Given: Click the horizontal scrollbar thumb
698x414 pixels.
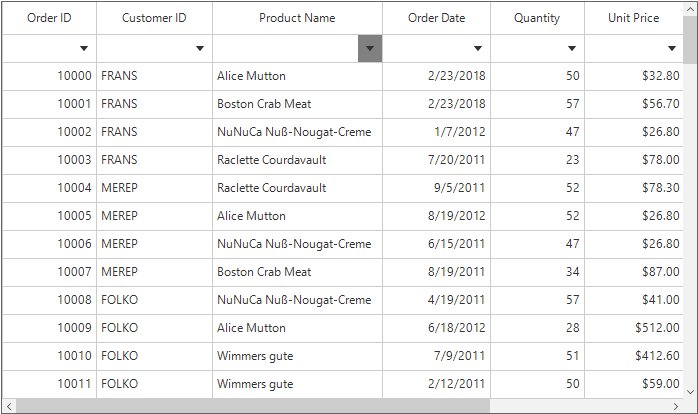Looking at the screenshot, I should (253, 406).
